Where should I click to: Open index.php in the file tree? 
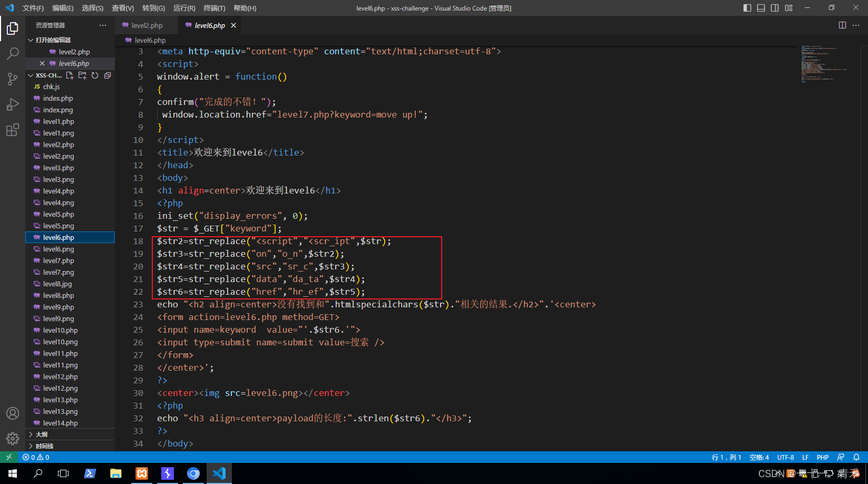point(70,98)
